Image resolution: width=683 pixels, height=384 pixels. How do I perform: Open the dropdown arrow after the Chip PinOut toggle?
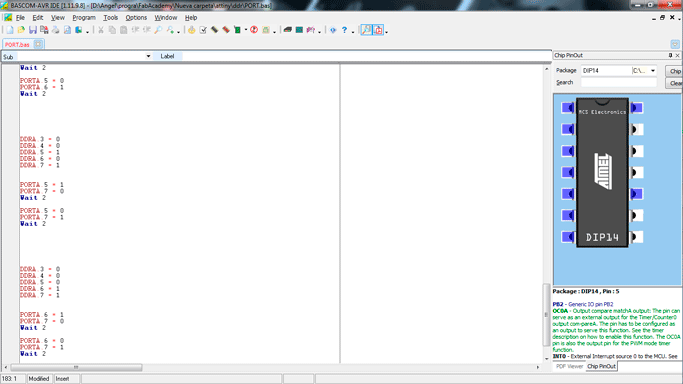(386, 31)
